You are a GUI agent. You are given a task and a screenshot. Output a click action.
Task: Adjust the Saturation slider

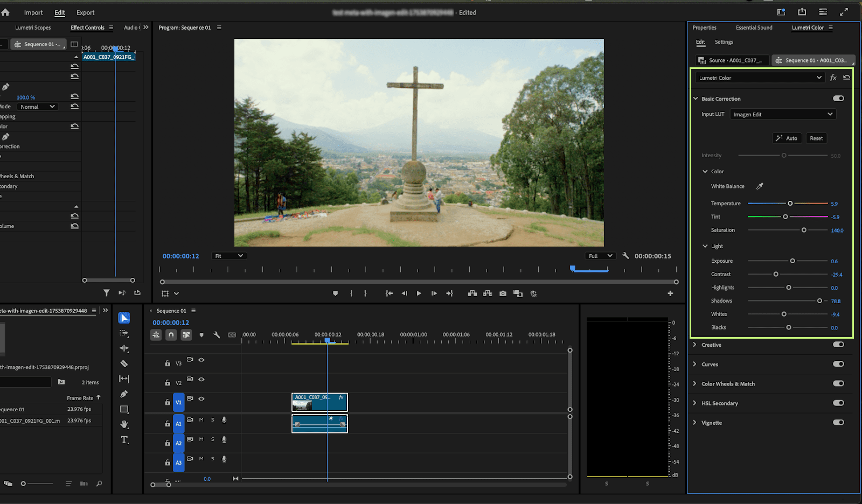tap(804, 230)
